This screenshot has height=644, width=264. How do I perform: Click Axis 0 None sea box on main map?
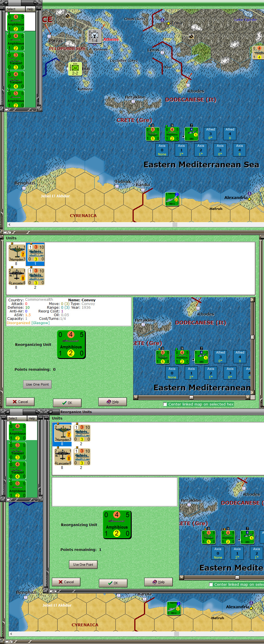click(162, 150)
